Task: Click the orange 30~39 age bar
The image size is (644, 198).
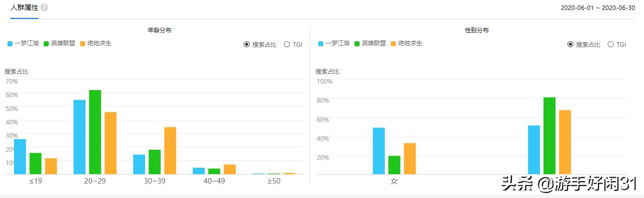Action: click(170, 150)
